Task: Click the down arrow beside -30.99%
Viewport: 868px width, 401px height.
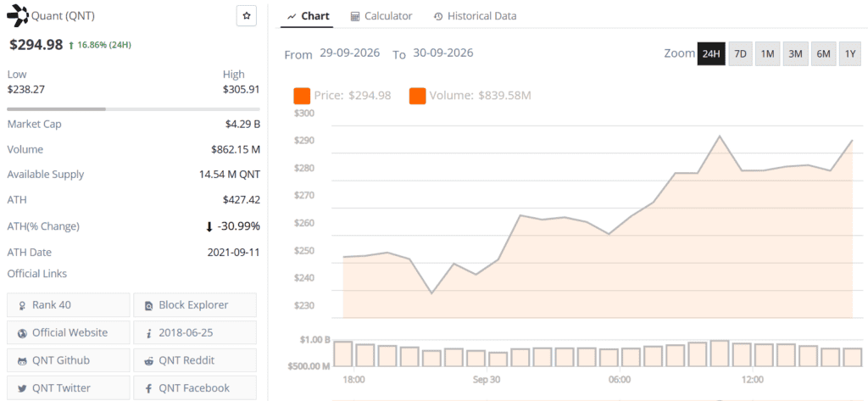Action: (210, 226)
